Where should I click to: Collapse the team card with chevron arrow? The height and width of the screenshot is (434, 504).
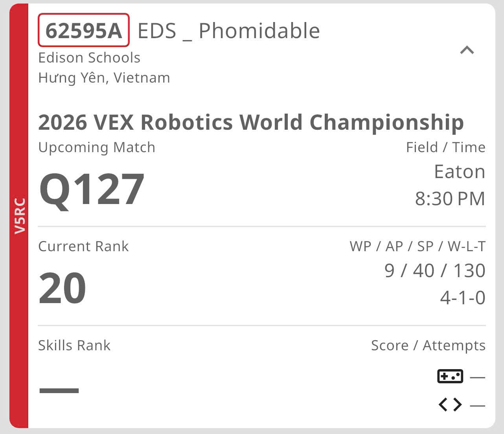[467, 50]
